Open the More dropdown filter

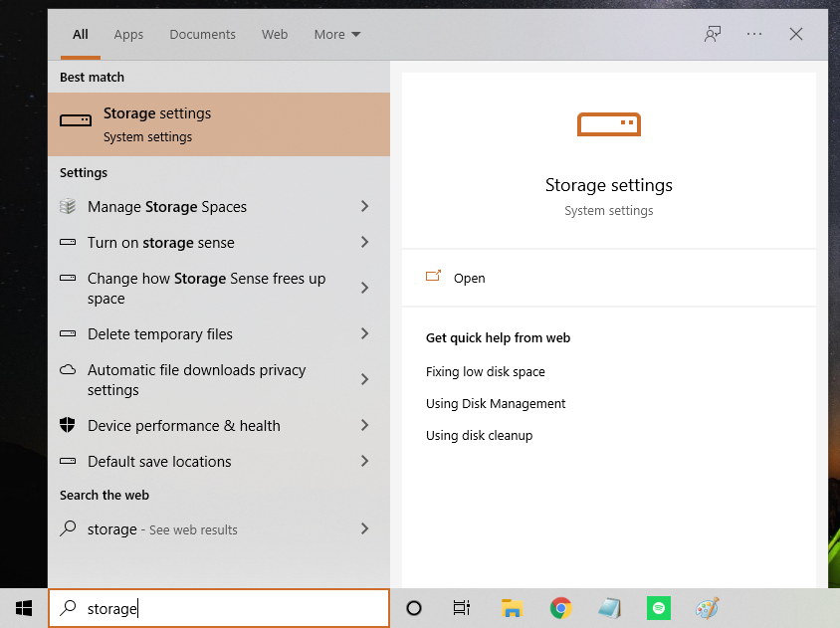(x=337, y=34)
